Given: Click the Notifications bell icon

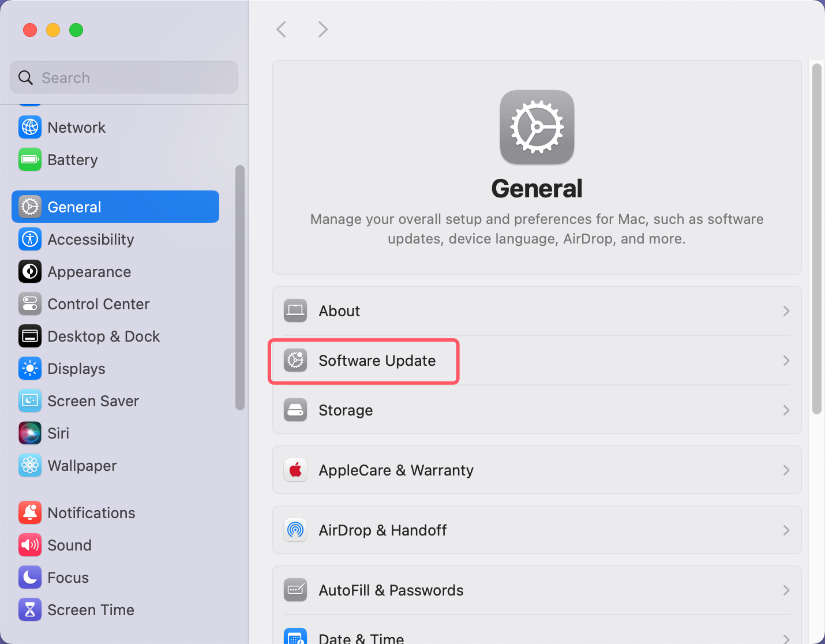Looking at the screenshot, I should 30,512.
